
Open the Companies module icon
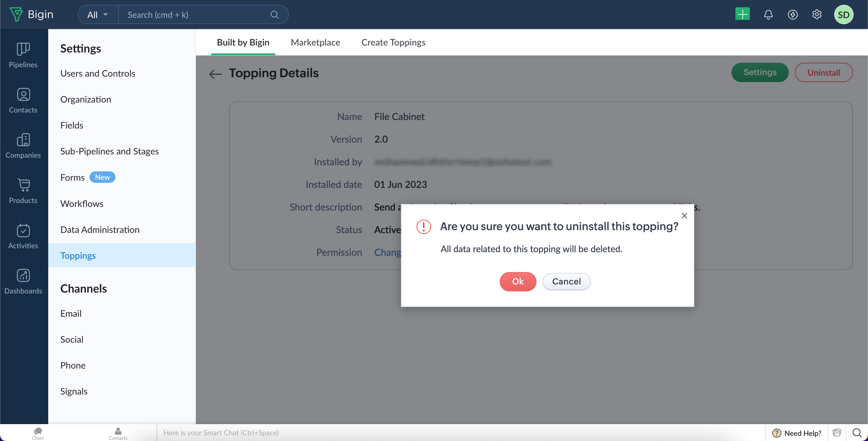(23, 140)
